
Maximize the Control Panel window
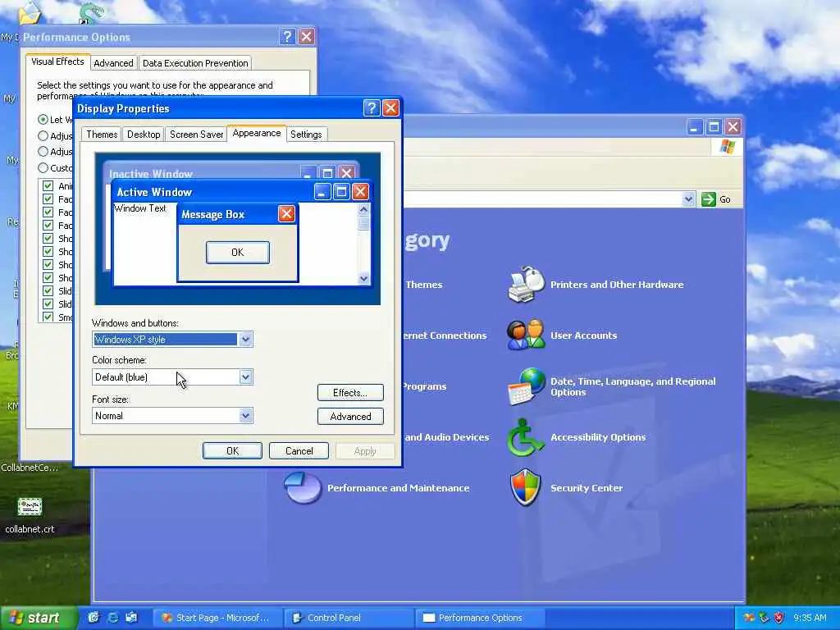coord(714,127)
